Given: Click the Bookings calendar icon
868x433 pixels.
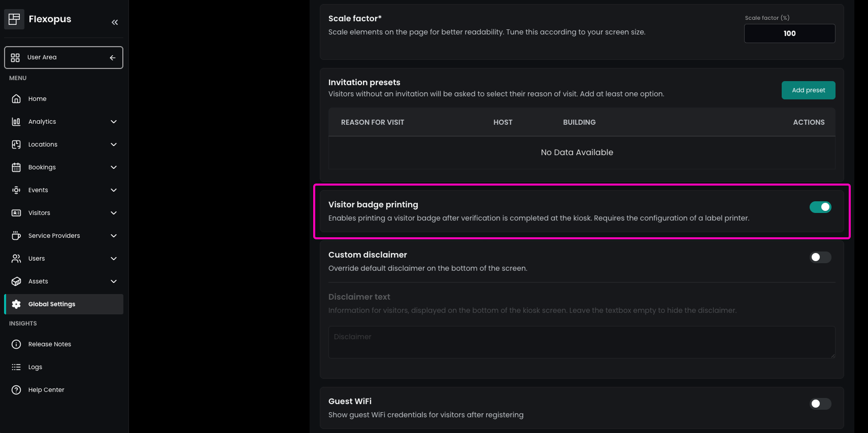Looking at the screenshot, I should click(16, 167).
